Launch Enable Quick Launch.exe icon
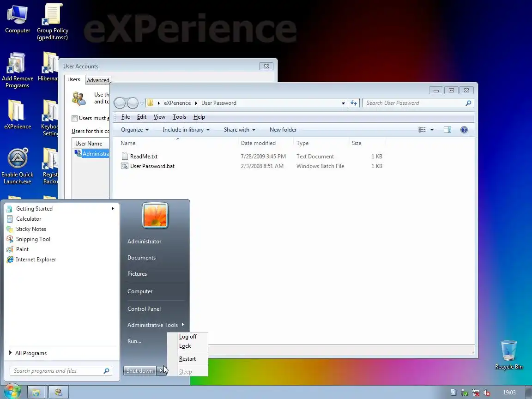The height and width of the screenshot is (399, 532). (17, 166)
